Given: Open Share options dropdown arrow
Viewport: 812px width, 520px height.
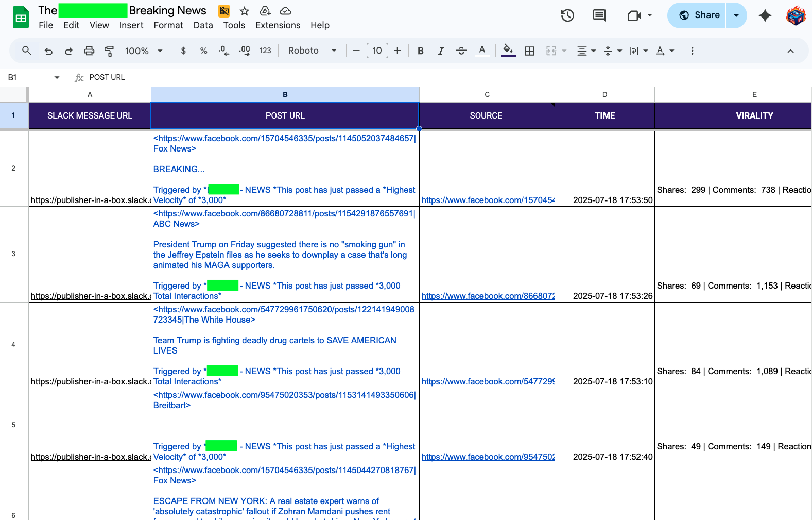Looking at the screenshot, I should click(x=736, y=15).
